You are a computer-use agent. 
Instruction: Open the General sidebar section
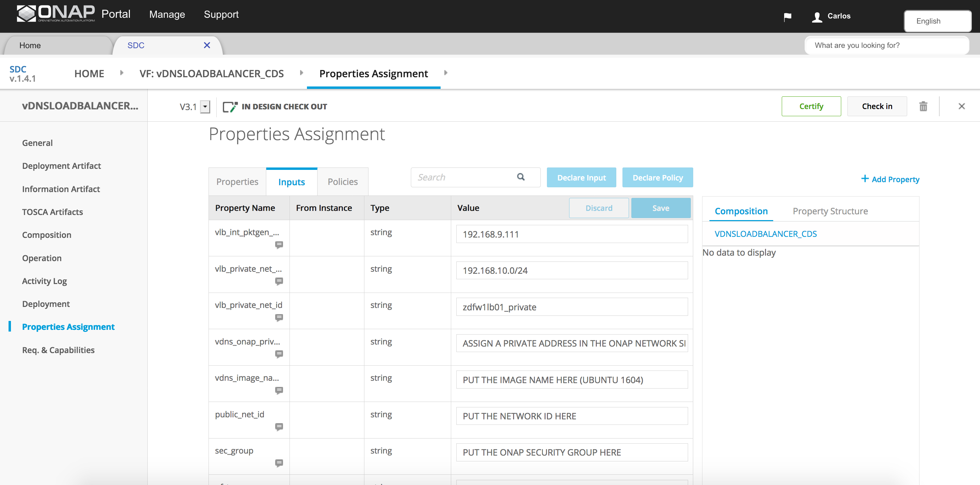click(37, 143)
